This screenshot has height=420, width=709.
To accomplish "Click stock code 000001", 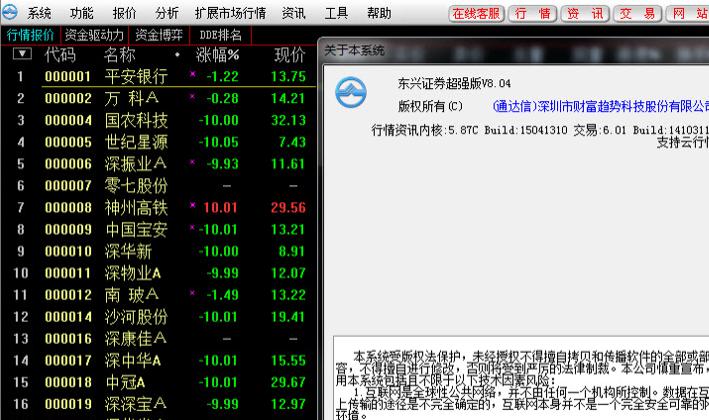I will (x=68, y=76).
